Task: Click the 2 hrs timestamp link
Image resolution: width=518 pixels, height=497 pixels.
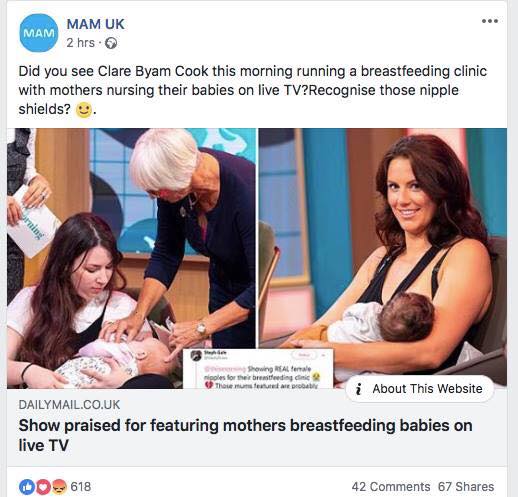Action: click(80, 43)
